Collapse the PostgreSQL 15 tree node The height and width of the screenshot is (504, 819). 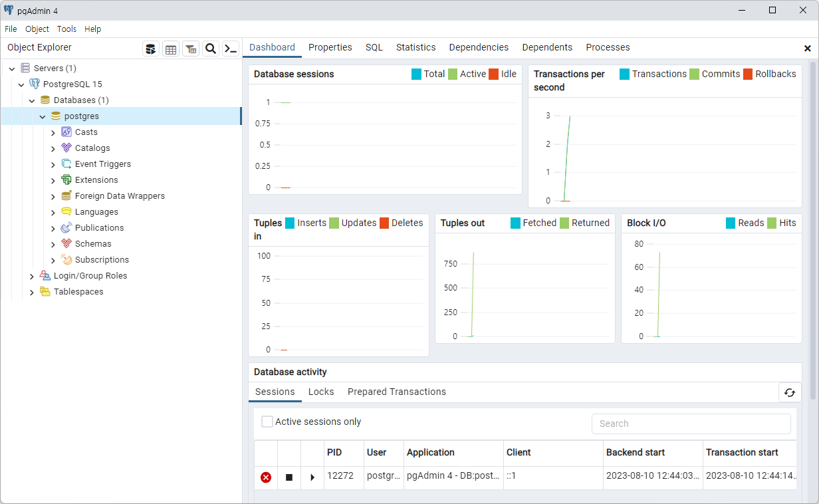21,84
